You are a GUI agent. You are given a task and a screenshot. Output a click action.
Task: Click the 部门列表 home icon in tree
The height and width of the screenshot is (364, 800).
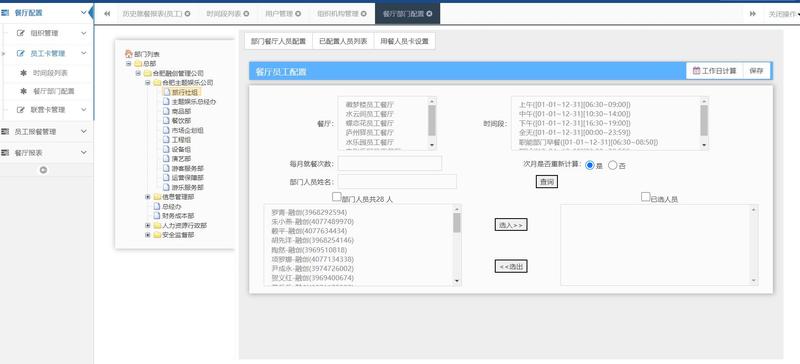tap(129, 54)
